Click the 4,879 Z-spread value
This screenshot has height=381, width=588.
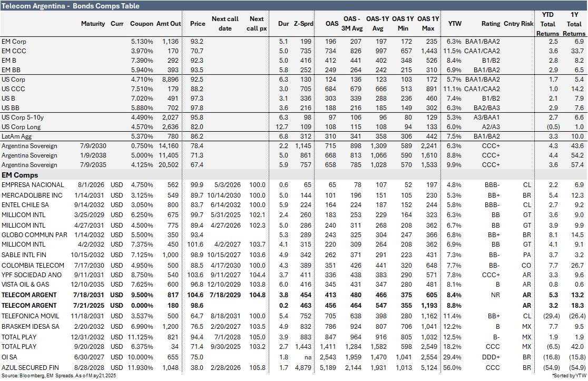pos(303,368)
